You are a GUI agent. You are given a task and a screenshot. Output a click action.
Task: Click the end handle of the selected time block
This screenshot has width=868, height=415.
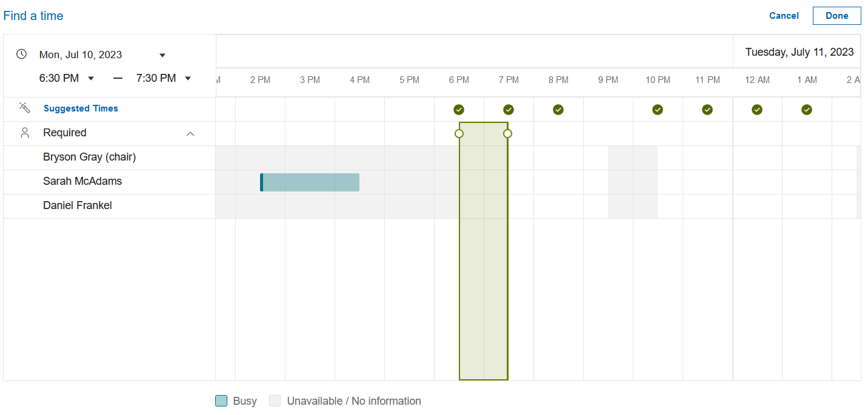(508, 133)
